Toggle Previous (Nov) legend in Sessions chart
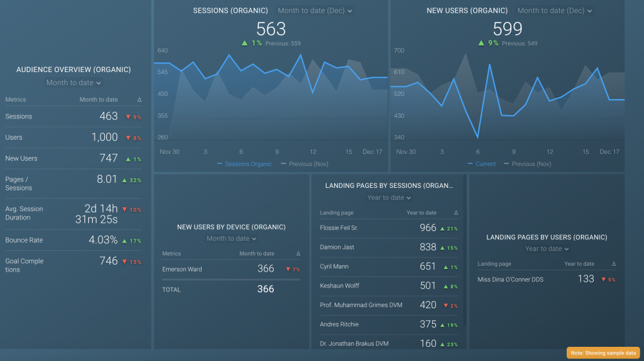Image resolution: width=644 pixels, height=361 pixels. pyautogui.click(x=305, y=164)
